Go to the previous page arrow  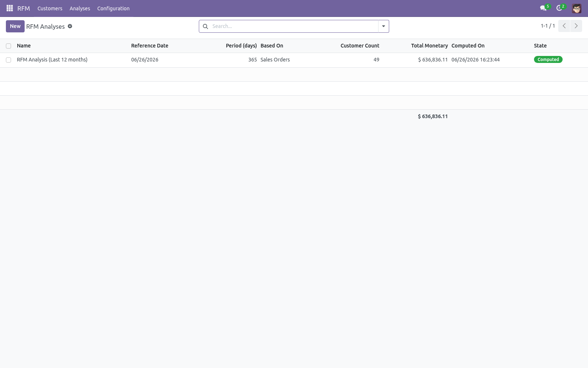pos(564,26)
